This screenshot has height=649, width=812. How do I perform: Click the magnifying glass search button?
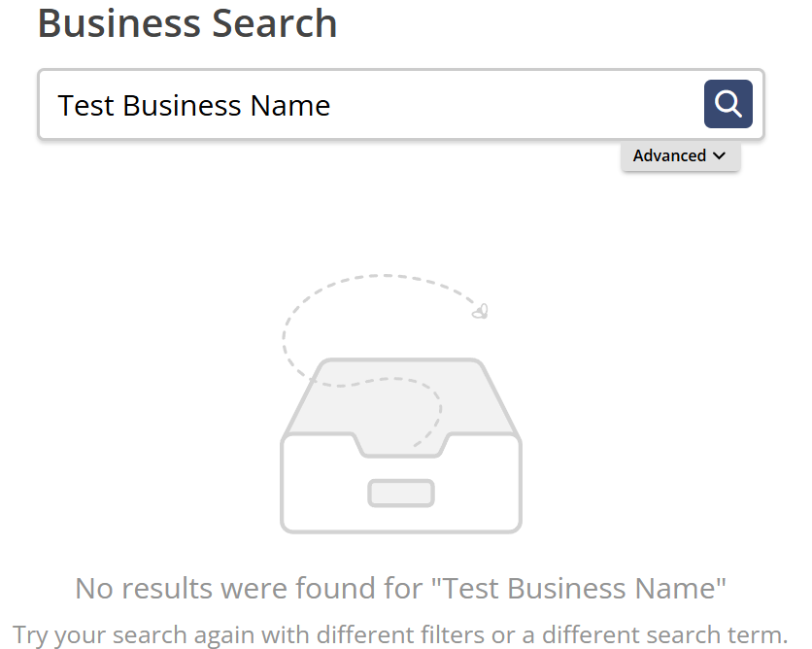coord(727,104)
